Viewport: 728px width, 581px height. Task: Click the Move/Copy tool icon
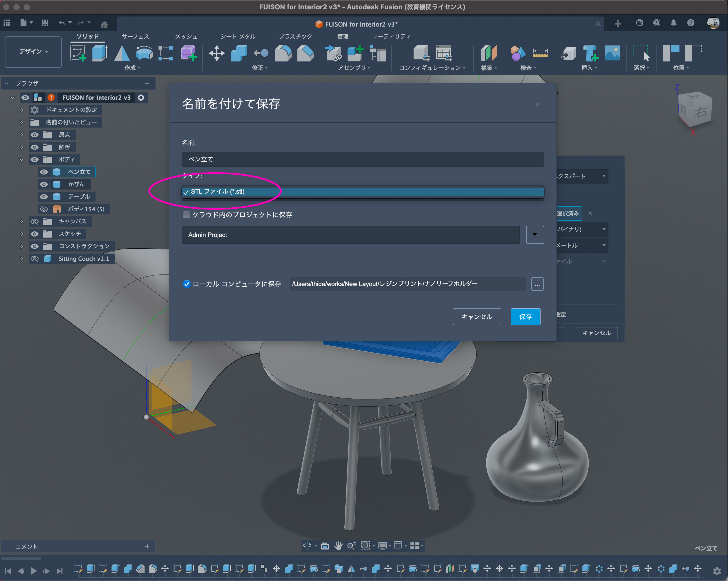pos(216,53)
